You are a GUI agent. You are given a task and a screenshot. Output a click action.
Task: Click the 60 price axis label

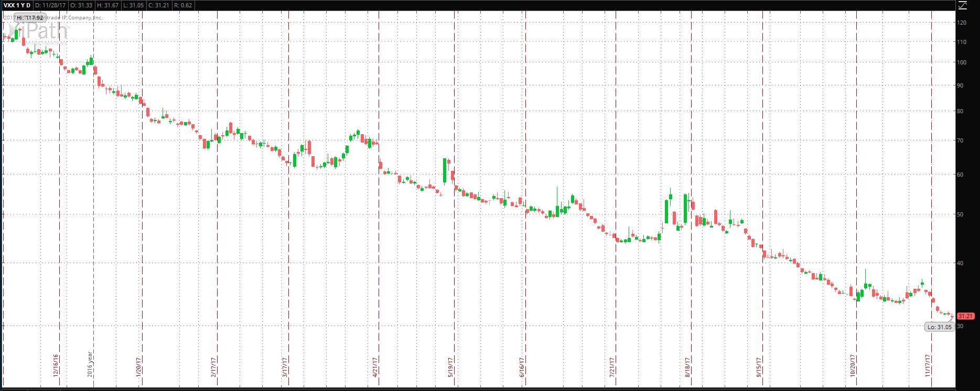[x=961, y=175]
